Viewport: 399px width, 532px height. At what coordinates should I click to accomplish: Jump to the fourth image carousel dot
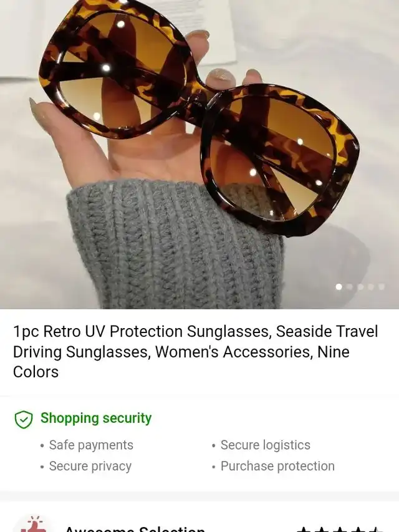[371, 287]
